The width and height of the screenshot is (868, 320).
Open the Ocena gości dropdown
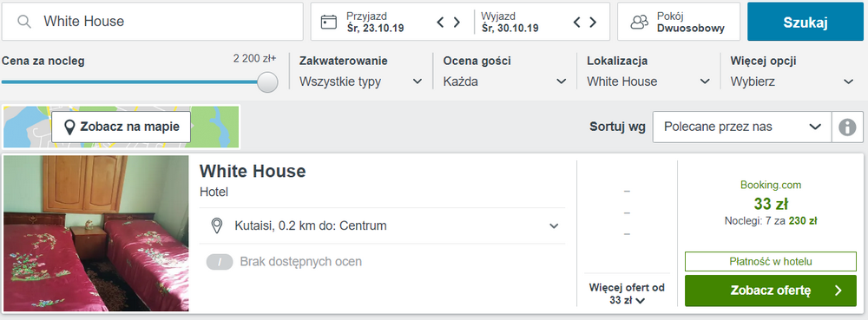[505, 82]
